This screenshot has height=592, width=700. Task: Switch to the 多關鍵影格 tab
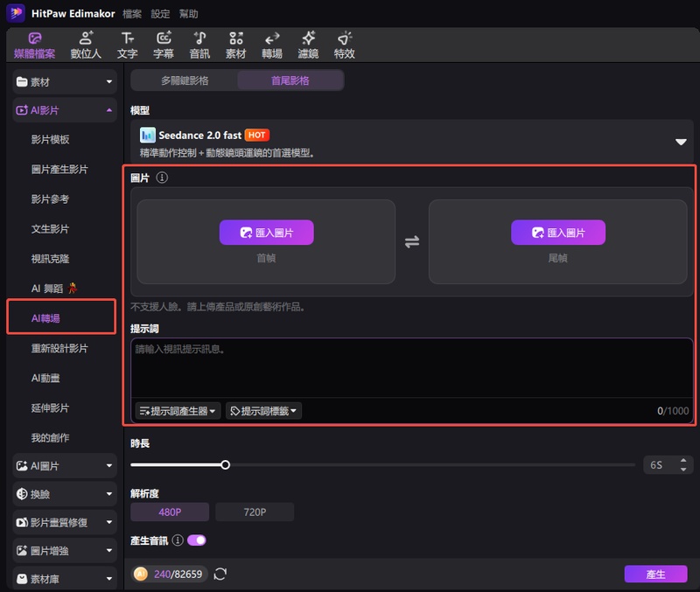coord(185,80)
